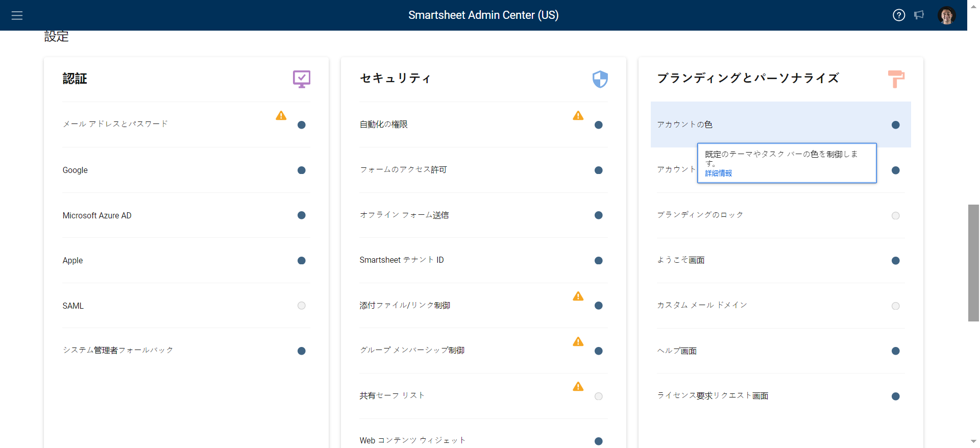Click the 認証 monitor checkmark icon
The image size is (980, 448).
302,79
